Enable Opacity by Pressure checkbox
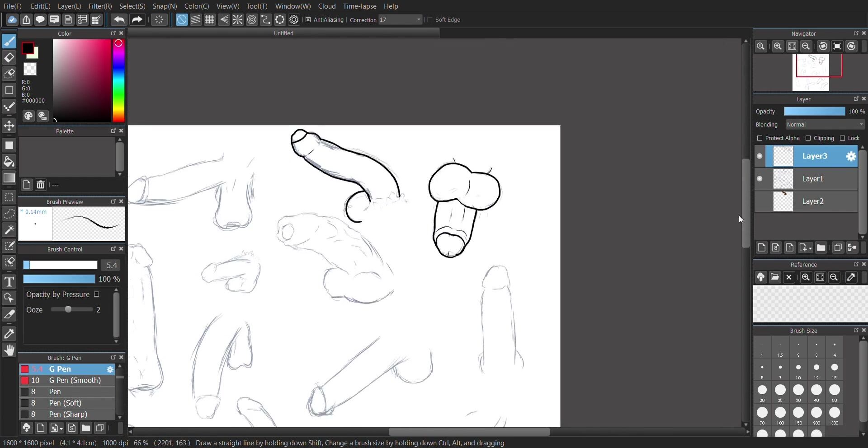This screenshot has width=868, height=448. coord(97,294)
